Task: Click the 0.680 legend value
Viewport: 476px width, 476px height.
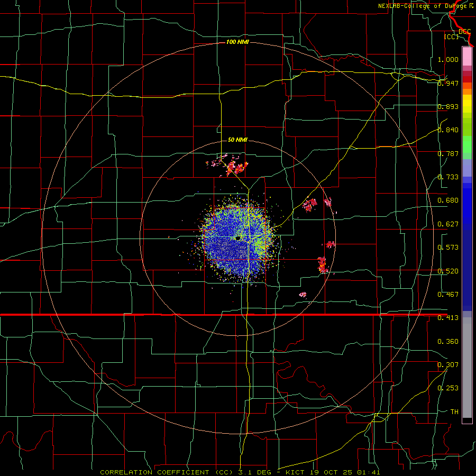Action: click(448, 200)
